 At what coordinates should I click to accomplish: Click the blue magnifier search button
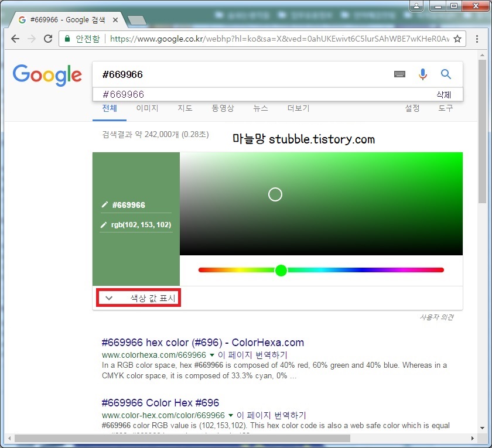click(446, 74)
